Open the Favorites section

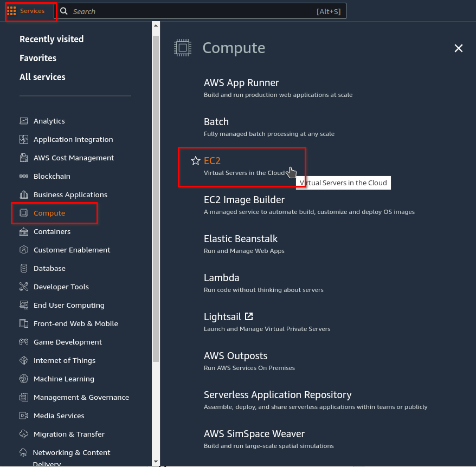[38, 58]
